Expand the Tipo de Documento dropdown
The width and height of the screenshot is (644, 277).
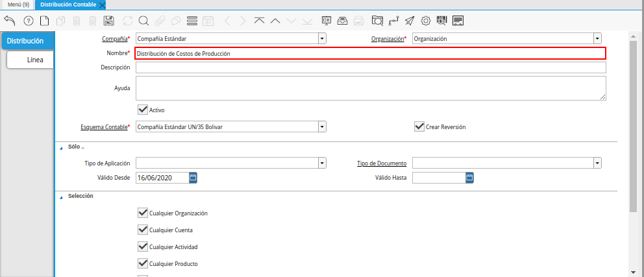[597, 163]
